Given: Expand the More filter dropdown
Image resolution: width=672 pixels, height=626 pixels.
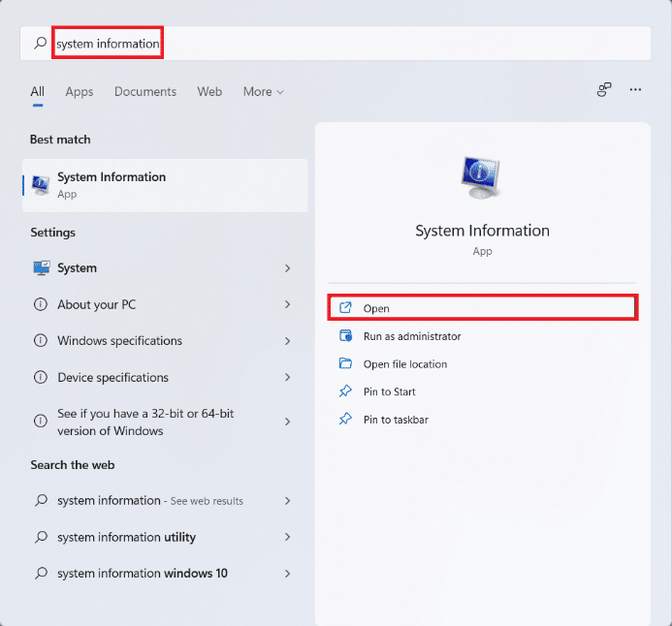Looking at the screenshot, I should pos(263,92).
